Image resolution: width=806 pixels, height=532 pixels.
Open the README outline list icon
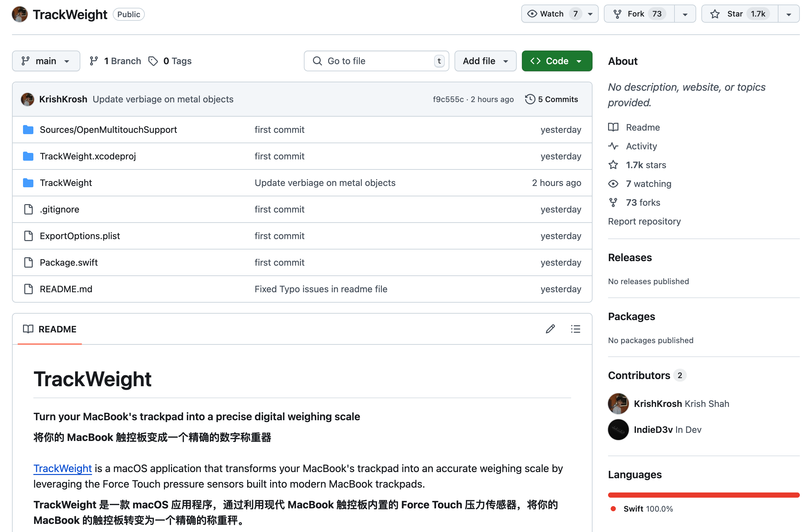point(576,329)
